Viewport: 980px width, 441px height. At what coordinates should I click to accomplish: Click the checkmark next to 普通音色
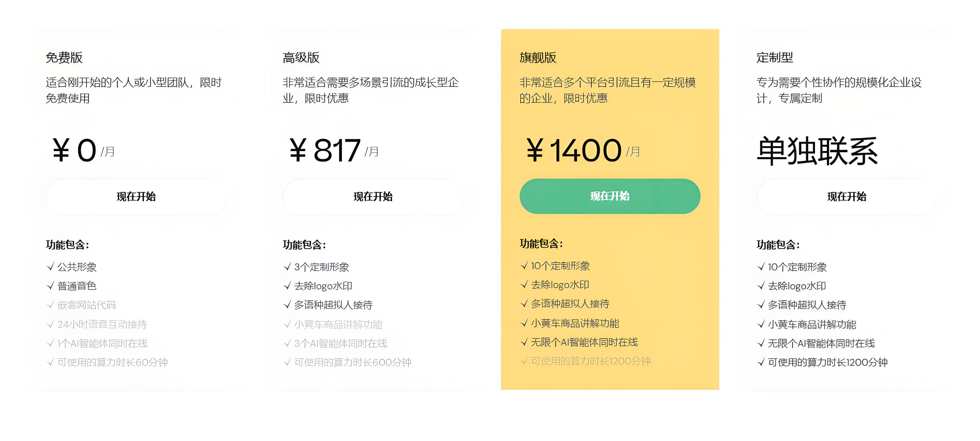50,286
